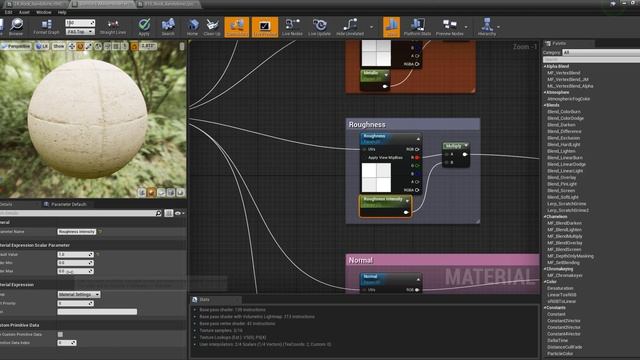Image resolution: width=640 pixels, height=360 pixels.
Task: Select the viewport scale gizmo icon
Action: point(89,47)
